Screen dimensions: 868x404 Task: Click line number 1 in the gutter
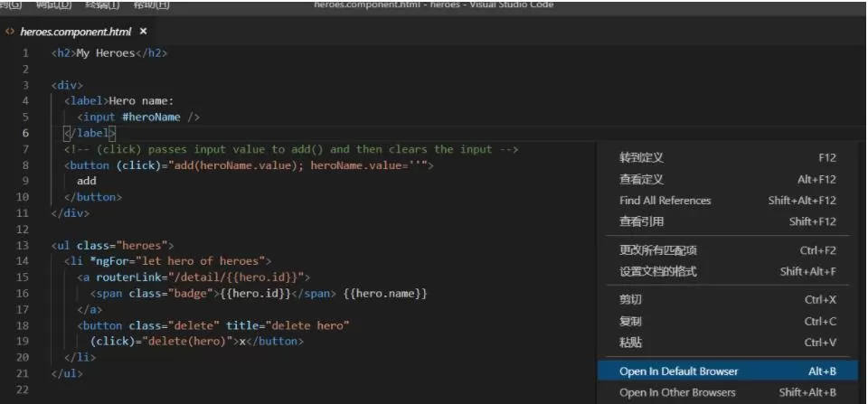[25, 53]
